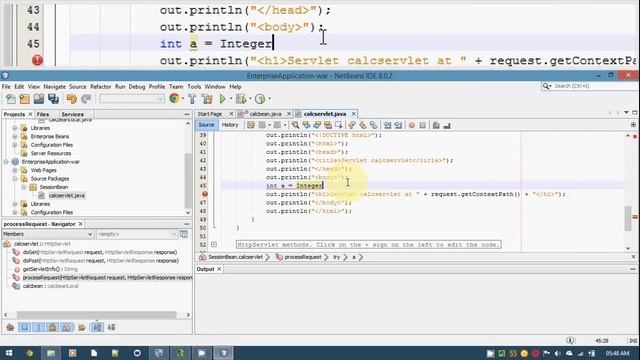Click the Build Project hammer icon

tap(192, 99)
